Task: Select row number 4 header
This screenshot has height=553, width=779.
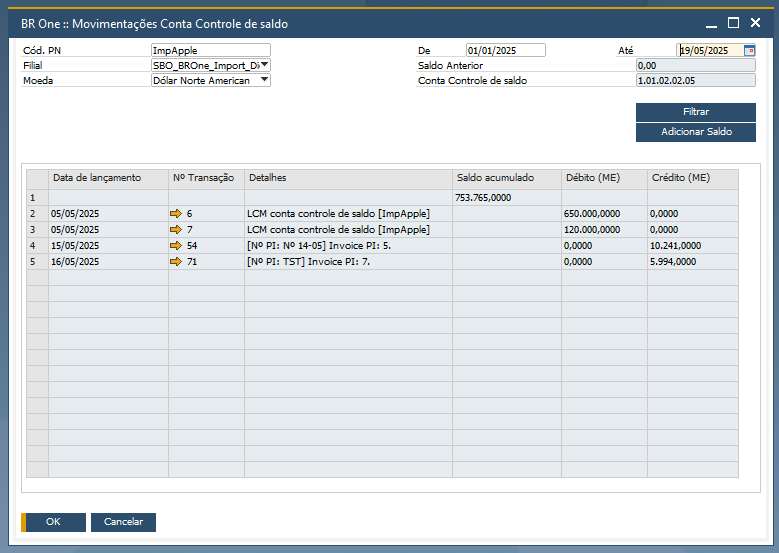Action: click(x=37, y=245)
